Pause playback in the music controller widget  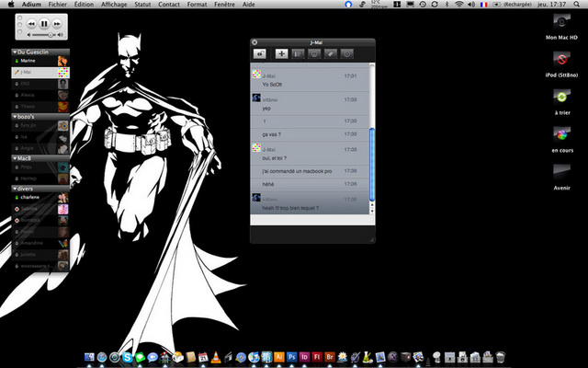(44, 24)
